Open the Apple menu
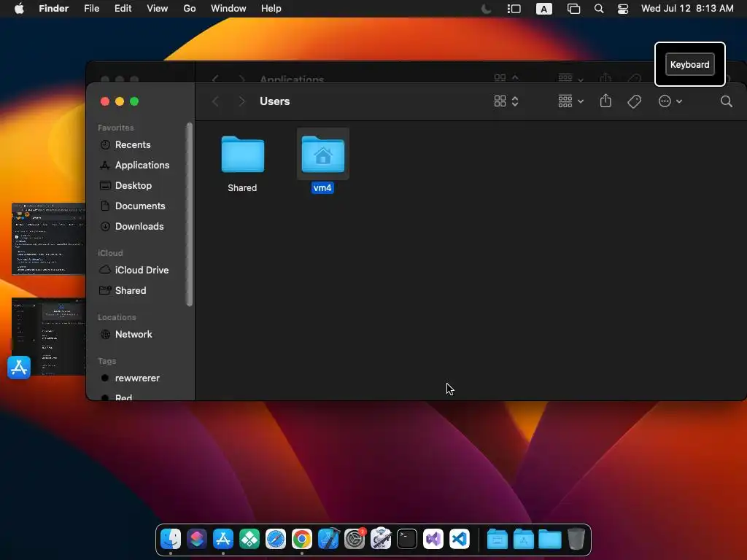 tap(19, 9)
